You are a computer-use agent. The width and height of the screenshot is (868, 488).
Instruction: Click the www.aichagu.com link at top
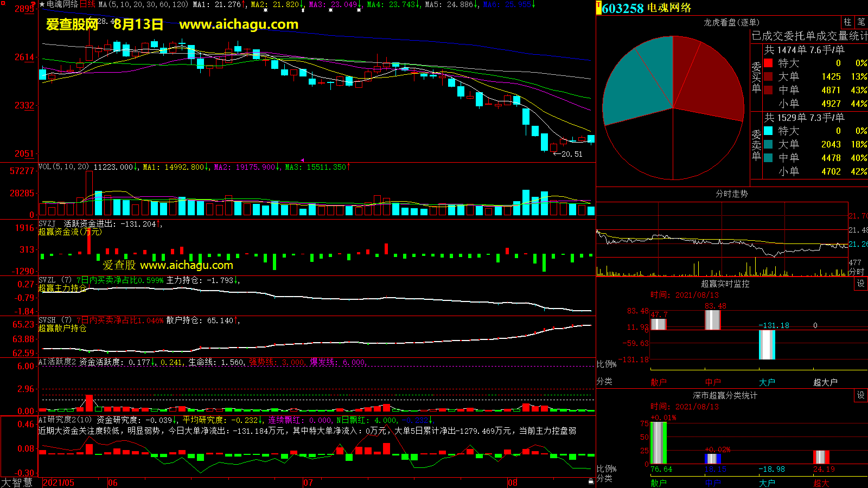tap(239, 24)
